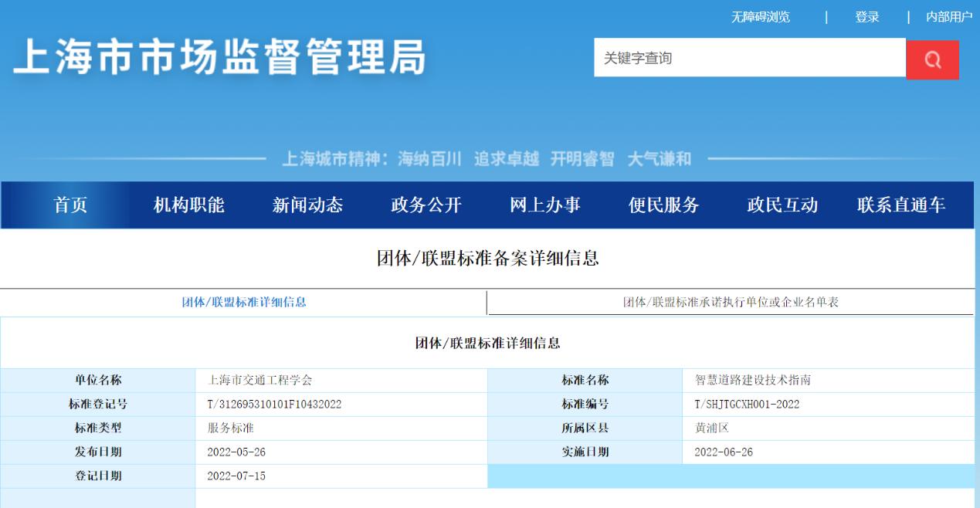Image resolution: width=980 pixels, height=508 pixels.
Task: Type in the 关键字查询 search field
Action: pos(749,58)
